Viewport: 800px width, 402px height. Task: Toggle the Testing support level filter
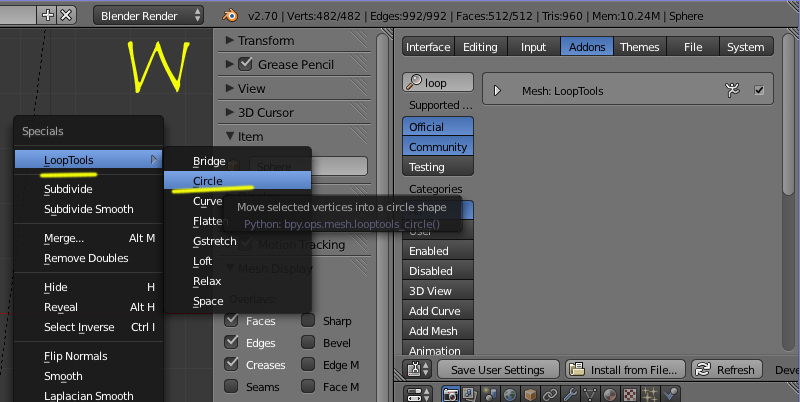(x=438, y=166)
